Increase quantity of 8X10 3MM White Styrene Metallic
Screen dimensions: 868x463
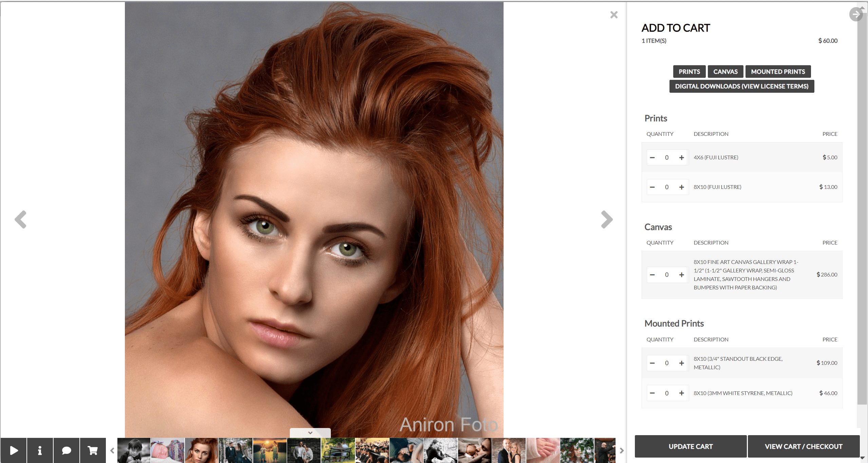coord(681,393)
